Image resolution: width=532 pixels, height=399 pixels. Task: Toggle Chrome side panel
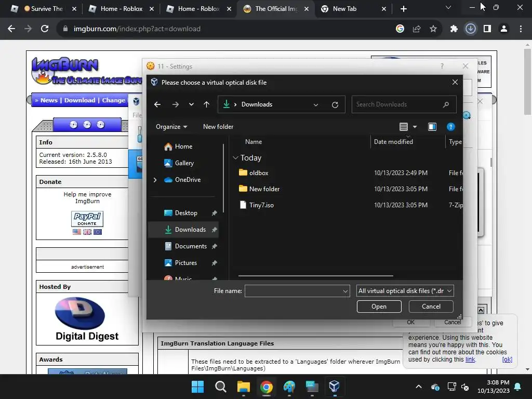487,29
